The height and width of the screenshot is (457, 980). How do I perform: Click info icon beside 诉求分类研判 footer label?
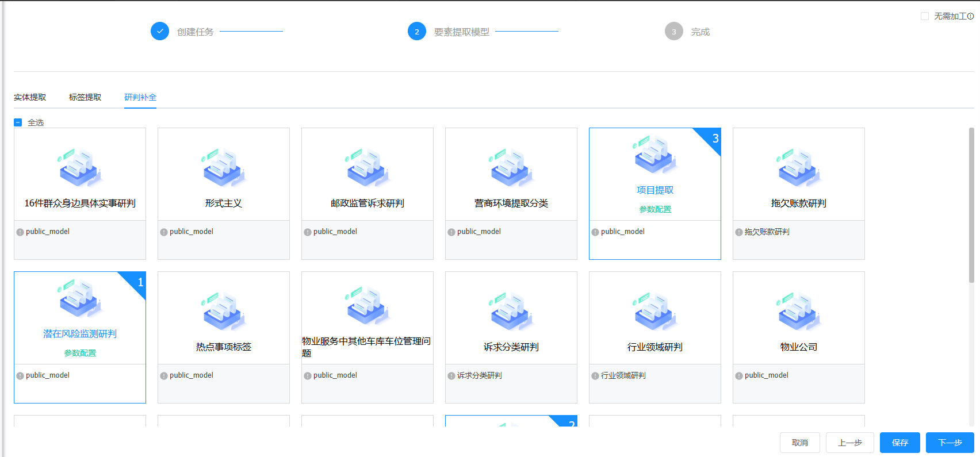(x=451, y=376)
